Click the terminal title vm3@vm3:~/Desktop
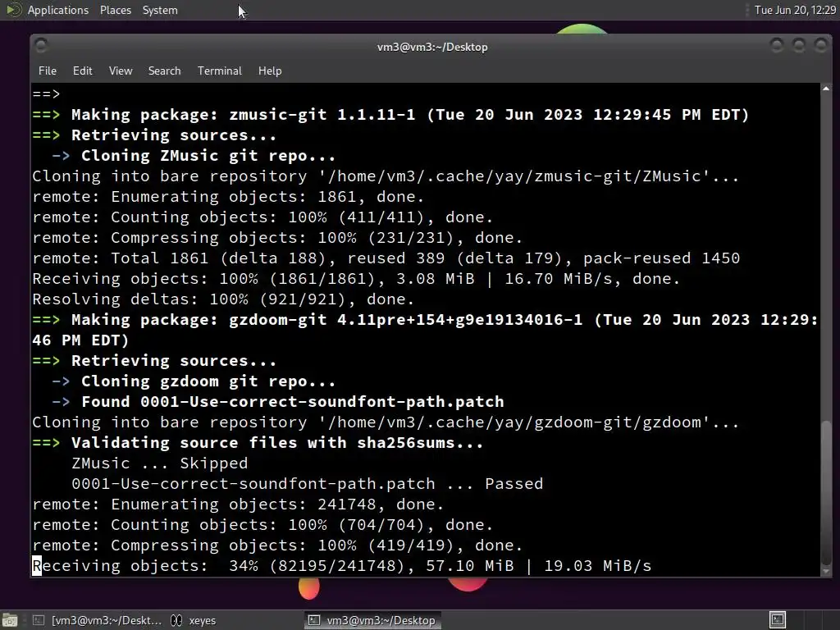This screenshot has height=630, width=840. pos(432,47)
